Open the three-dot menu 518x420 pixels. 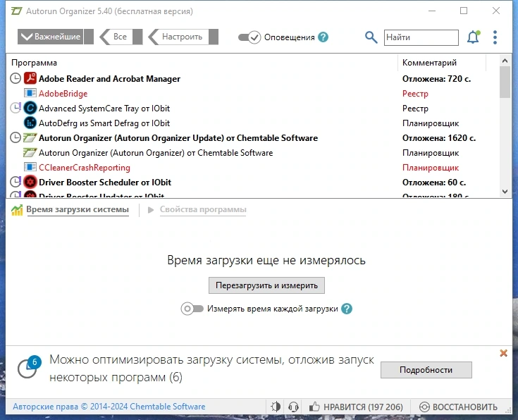pos(495,37)
